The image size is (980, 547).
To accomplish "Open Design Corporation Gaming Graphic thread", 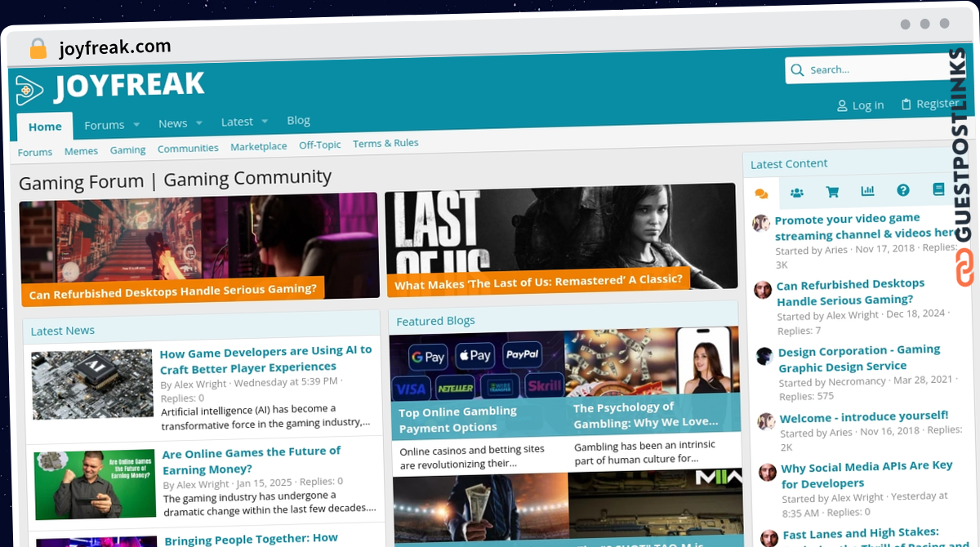I will 859,358.
